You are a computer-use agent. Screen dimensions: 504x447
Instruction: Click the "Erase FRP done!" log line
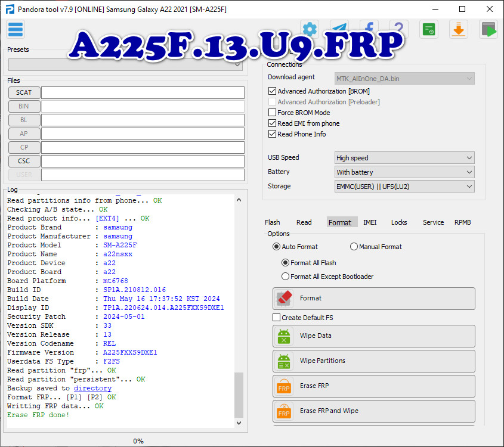click(x=38, y=415)
